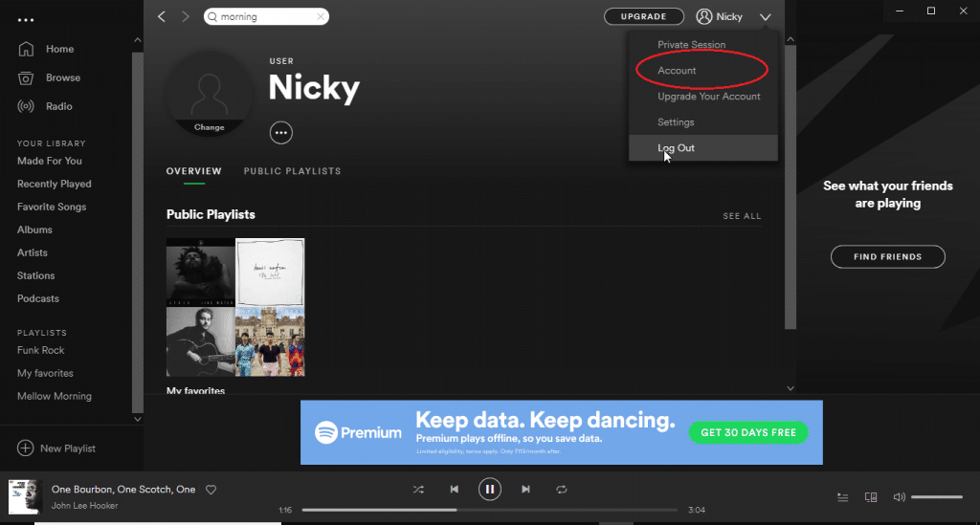The image size is (980, 525).
Task: Click sidebar scroll up arrow
Action: point(138,40)
